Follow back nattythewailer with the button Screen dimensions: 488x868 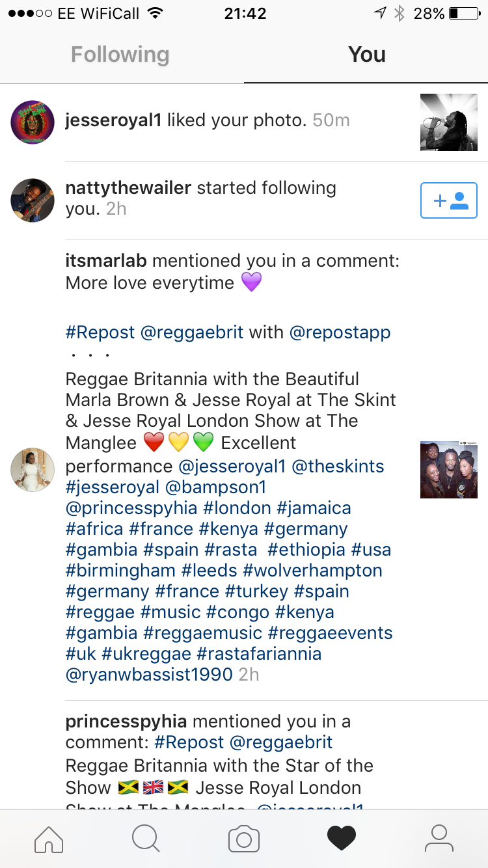[449, 200]
